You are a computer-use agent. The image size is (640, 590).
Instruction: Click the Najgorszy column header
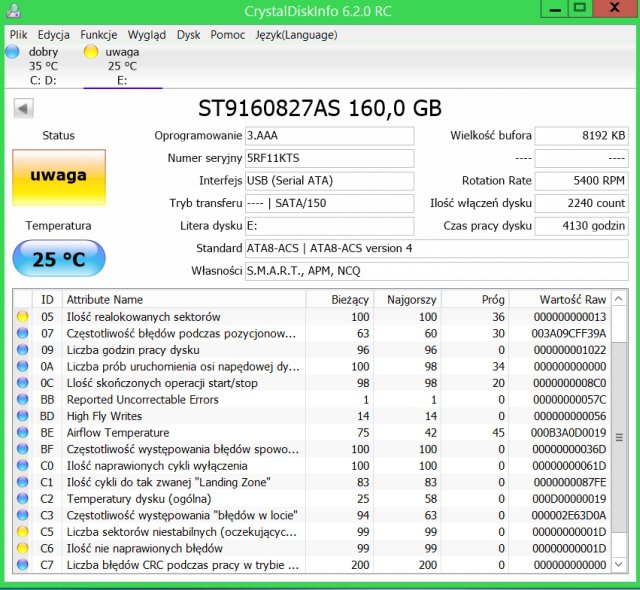407,299
